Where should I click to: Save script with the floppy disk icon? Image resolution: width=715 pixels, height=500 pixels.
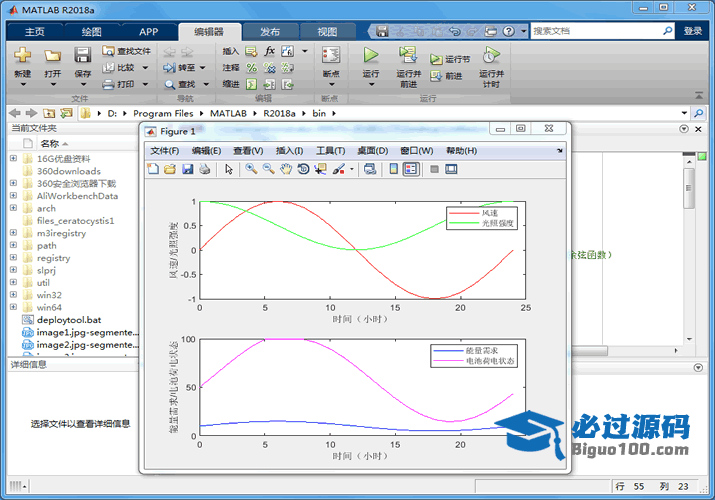(x=83, y=55)
